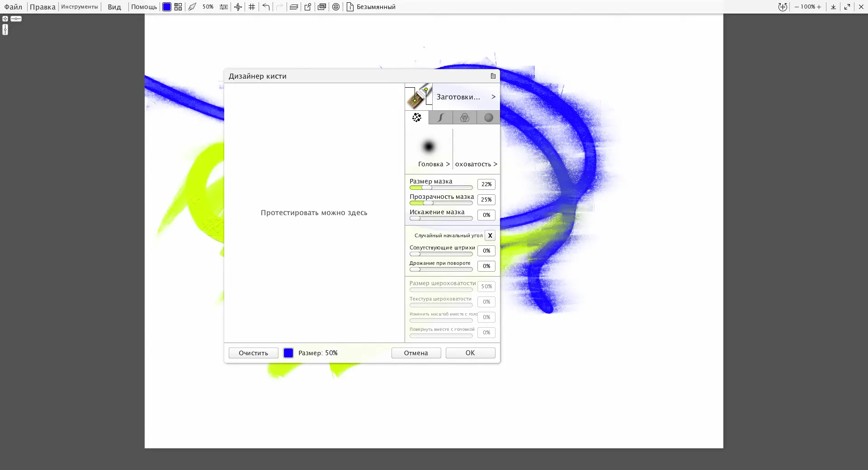This screenshot has height=470, width=868.
Task: Close the application with the X icon
Action: click(x=861, y=7)
